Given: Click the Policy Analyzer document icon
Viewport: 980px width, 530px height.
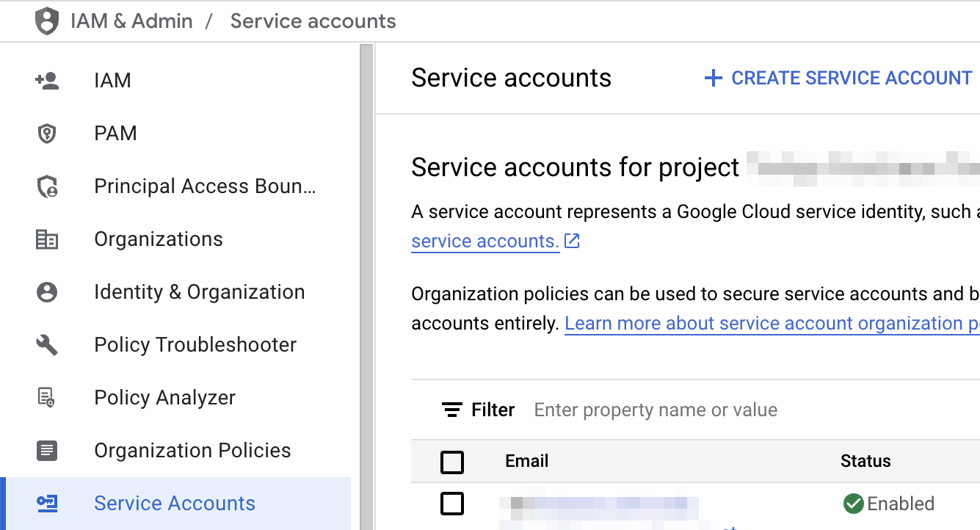Looking at the screenshot, I should point(47,398).
